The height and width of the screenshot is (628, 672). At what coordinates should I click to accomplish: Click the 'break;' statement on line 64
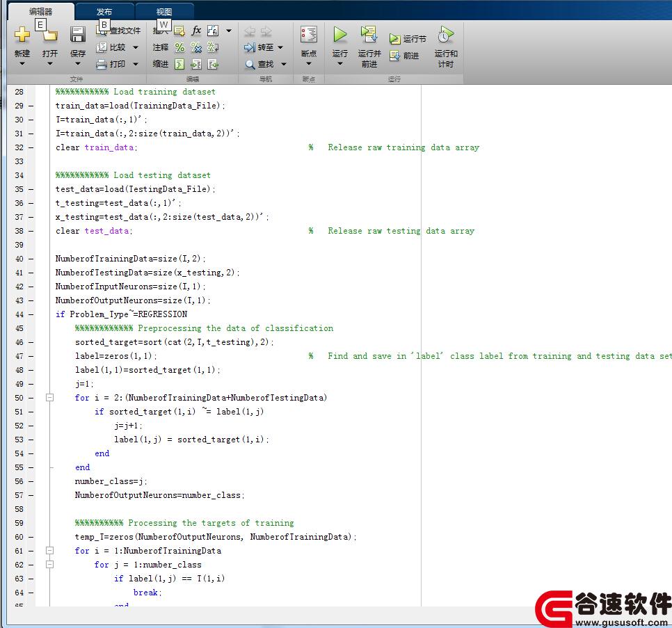pos(147,593)
